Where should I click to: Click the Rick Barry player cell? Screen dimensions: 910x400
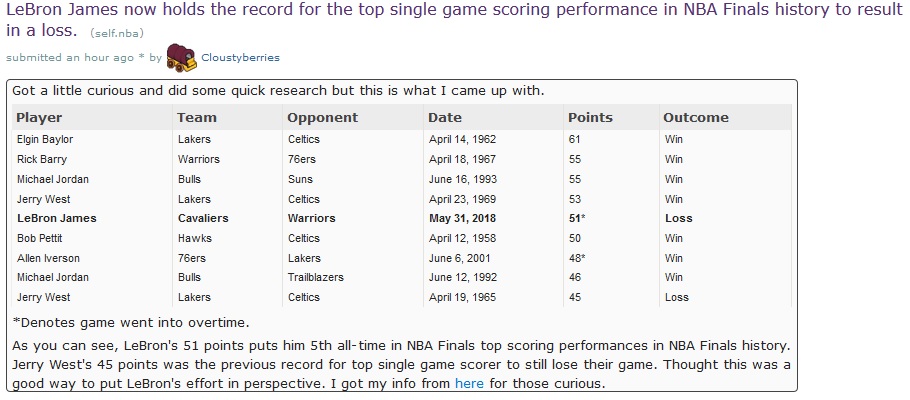41,159
